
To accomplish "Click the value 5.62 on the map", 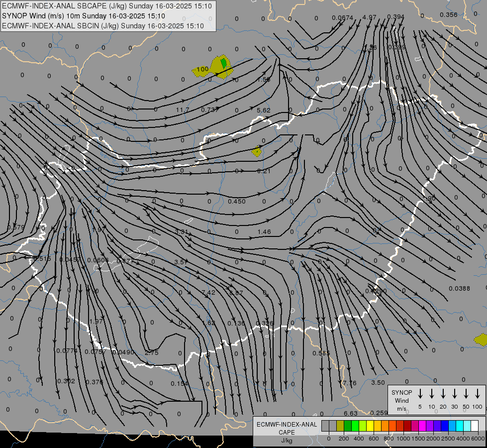I will click(264, 111).
